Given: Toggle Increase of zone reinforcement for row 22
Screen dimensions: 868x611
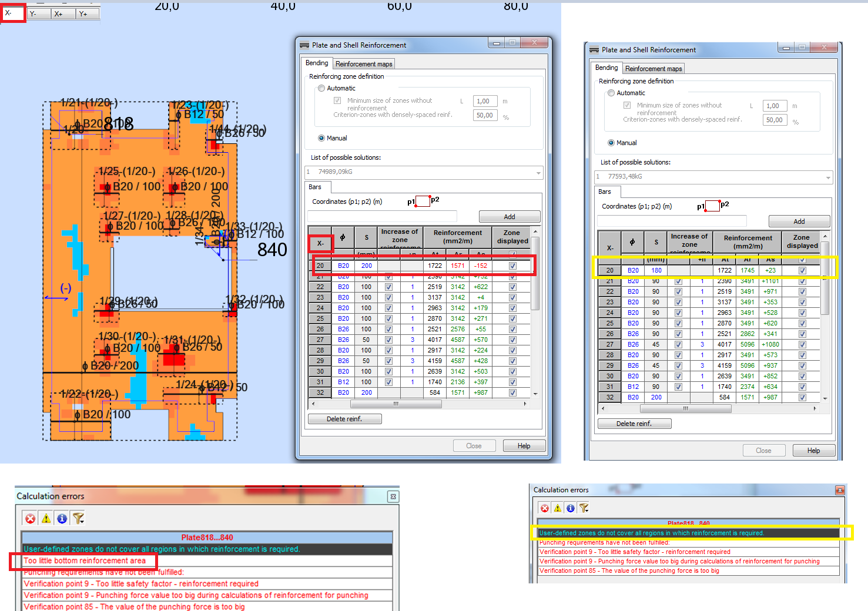Looking at the screenshot, I should coord(388,287).
